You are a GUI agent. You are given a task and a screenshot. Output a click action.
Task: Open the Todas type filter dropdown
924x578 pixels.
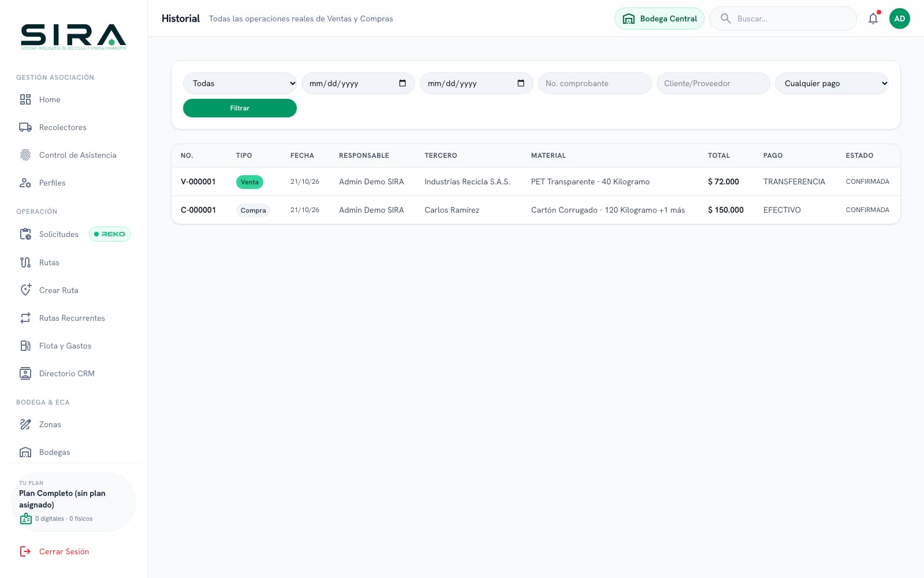[240, 83]
